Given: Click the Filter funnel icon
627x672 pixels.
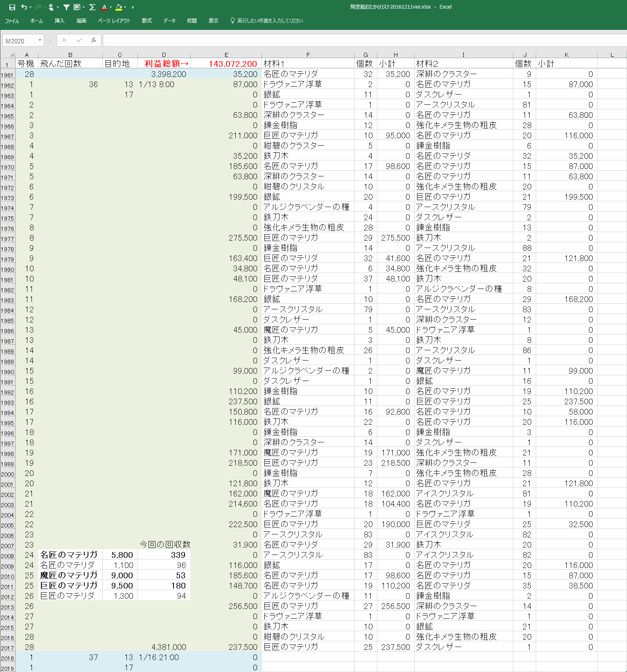Looking at the screenshot, I should tap(66, 7).
